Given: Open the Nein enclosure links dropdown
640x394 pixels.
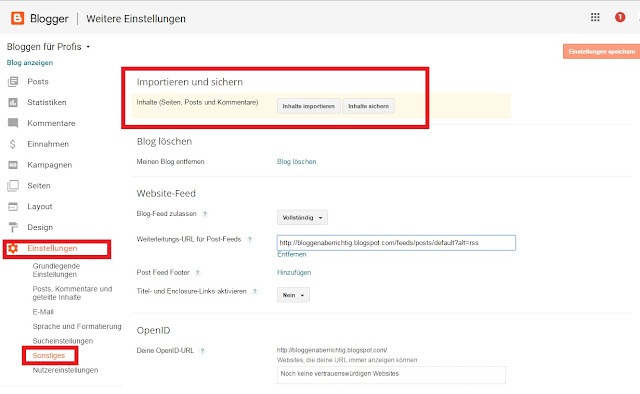Looking at the screenshot, I should [293, 295].
